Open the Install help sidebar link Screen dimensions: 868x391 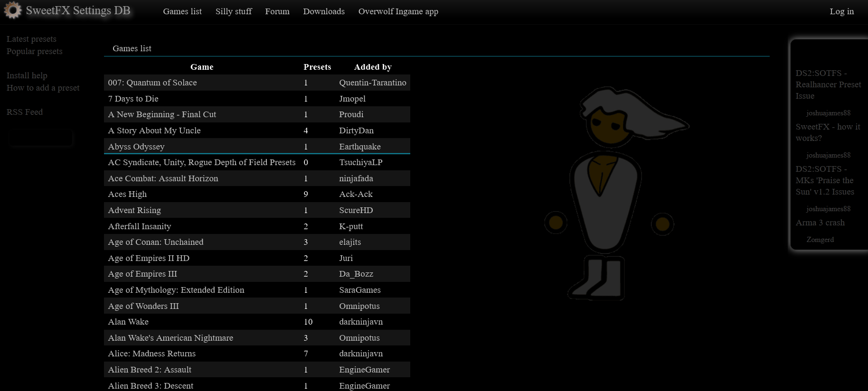click(27, 75)
